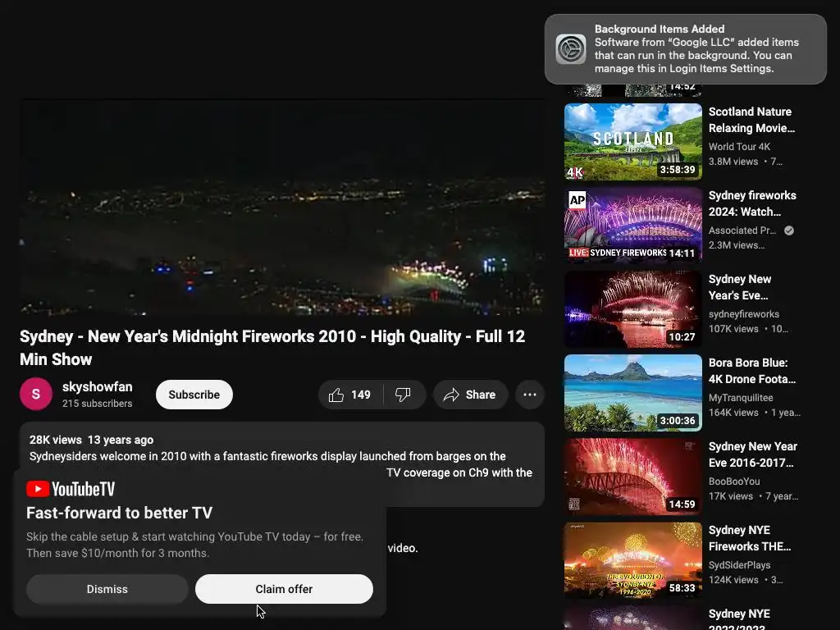
Task: Click the skyshowfan channel avatar
Action: 36,395
